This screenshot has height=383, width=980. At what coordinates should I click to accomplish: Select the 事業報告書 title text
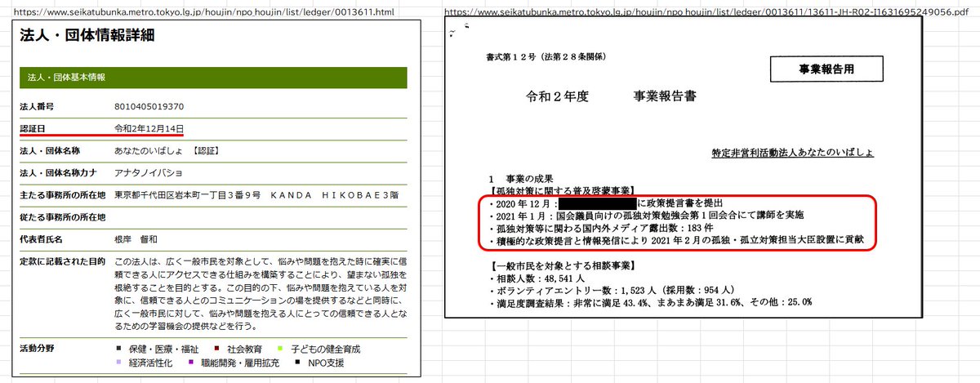(x=665, y=96)
